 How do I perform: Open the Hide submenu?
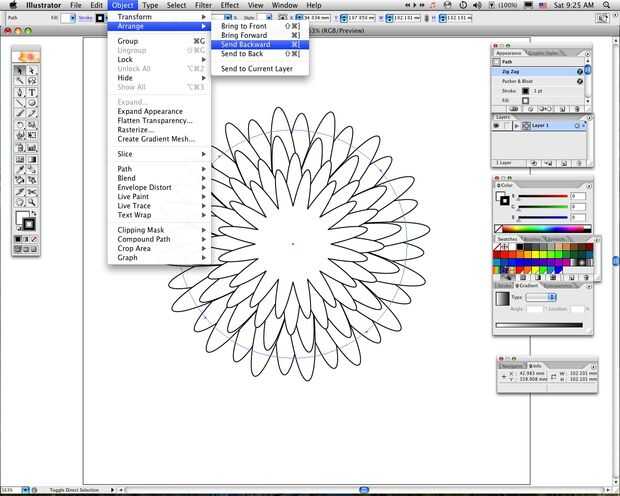point(160,78)
